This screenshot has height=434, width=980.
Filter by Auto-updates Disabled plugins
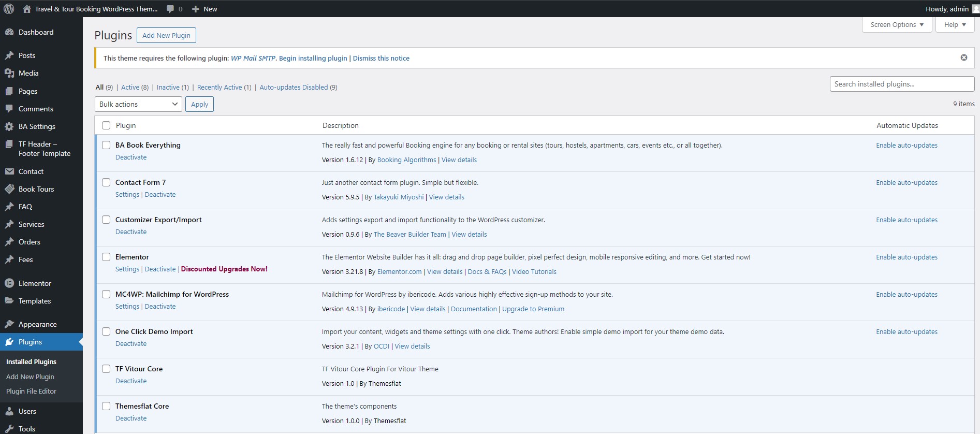(x=298, y=87)
